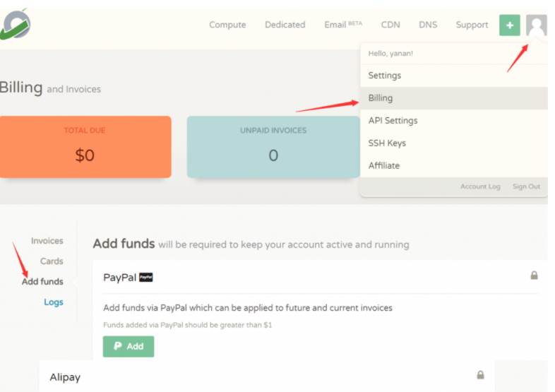The image size is (555, 392).
Task: Click the PayPal badge logo
Action: coord(146,277)
